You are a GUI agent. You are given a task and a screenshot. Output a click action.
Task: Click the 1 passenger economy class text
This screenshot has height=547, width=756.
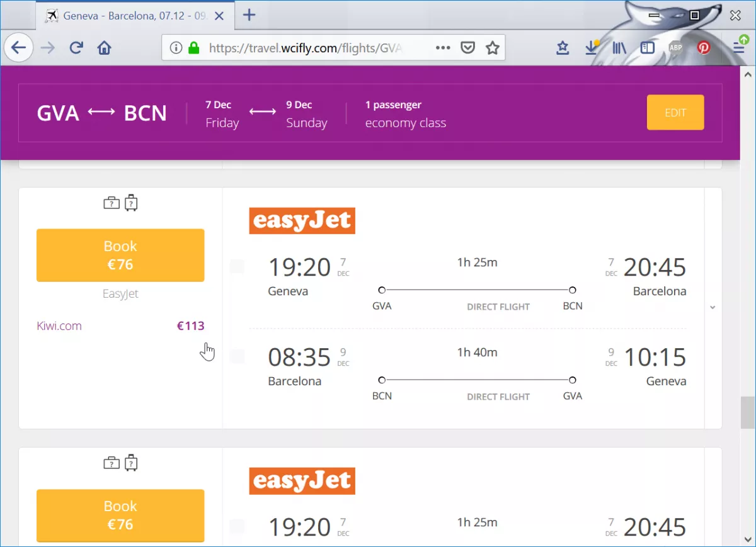406,114
